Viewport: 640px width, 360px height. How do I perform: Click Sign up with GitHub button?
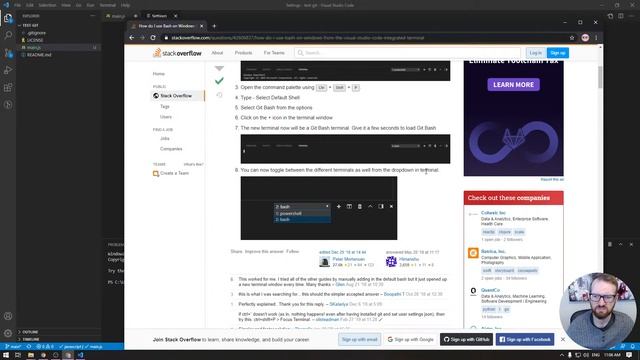pos(467,339)
